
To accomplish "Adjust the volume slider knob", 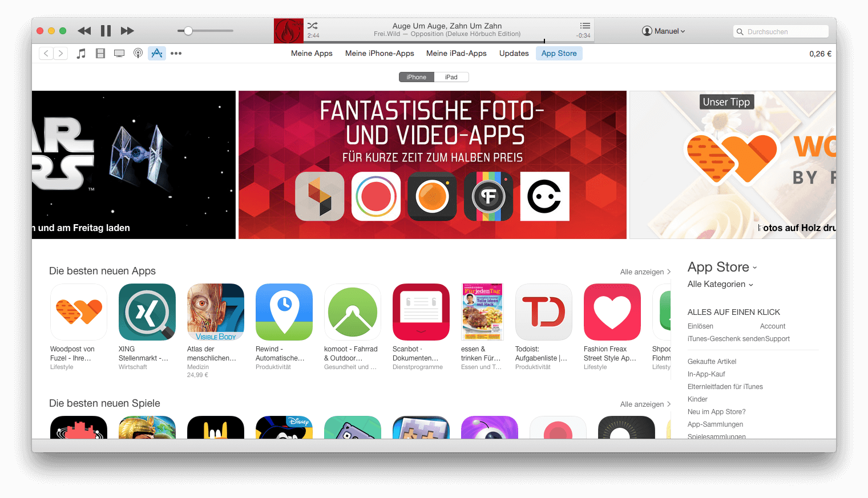I will [188, 31].
